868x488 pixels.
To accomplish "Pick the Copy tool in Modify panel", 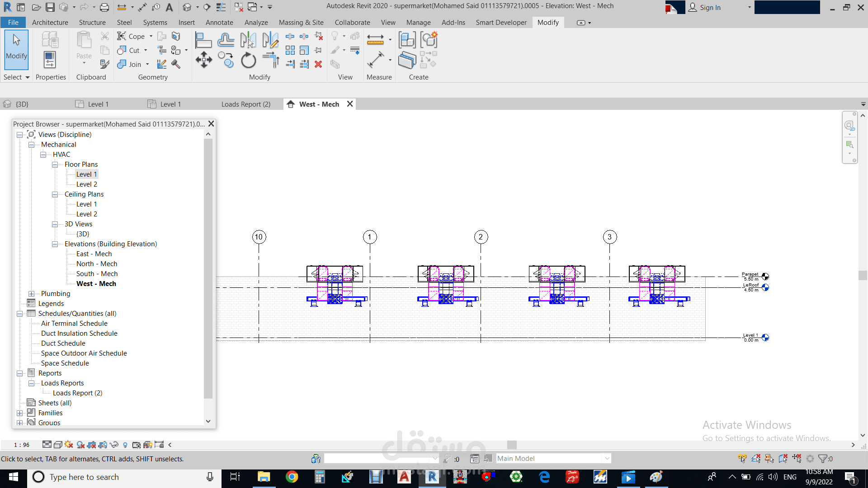I will 226,60.
